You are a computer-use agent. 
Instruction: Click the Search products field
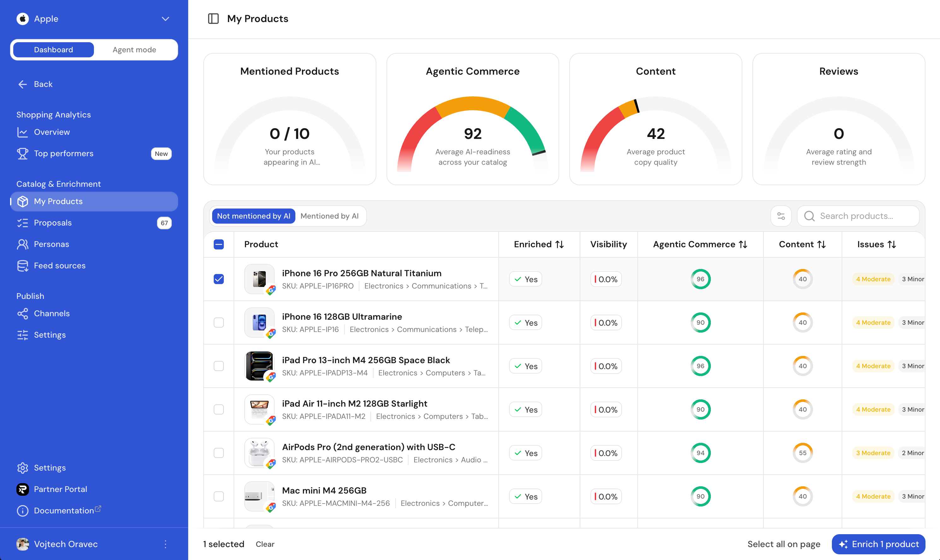pyautogui.click(x=858, y=216)
